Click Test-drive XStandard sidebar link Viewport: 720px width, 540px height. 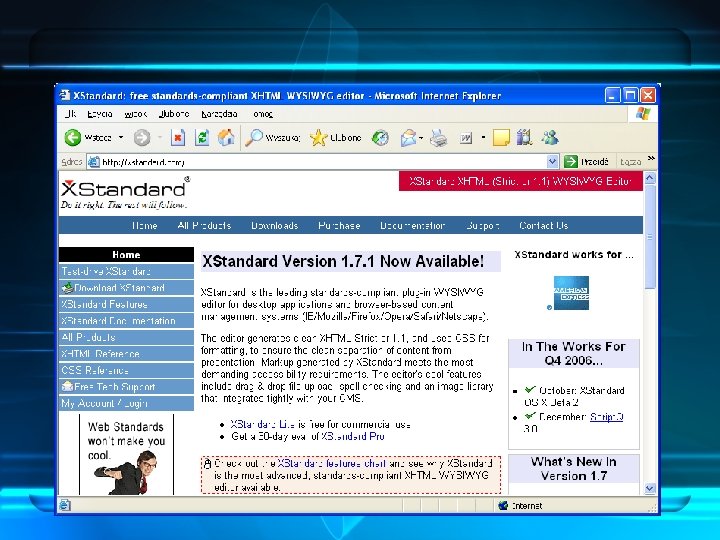click(126, 271)
